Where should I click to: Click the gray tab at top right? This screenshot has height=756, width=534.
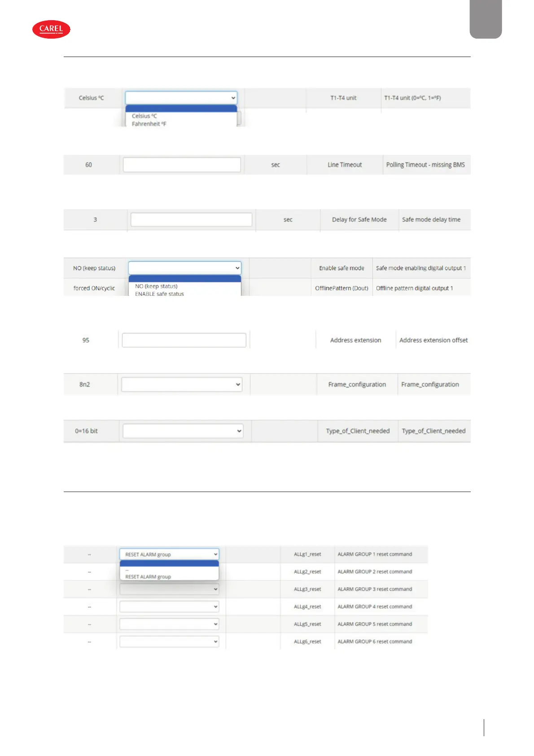[x=486, y=19]
